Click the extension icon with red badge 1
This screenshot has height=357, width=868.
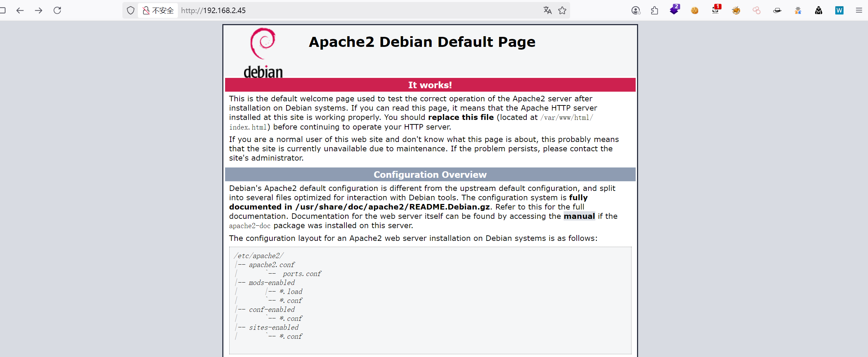[x=716, y=10]
